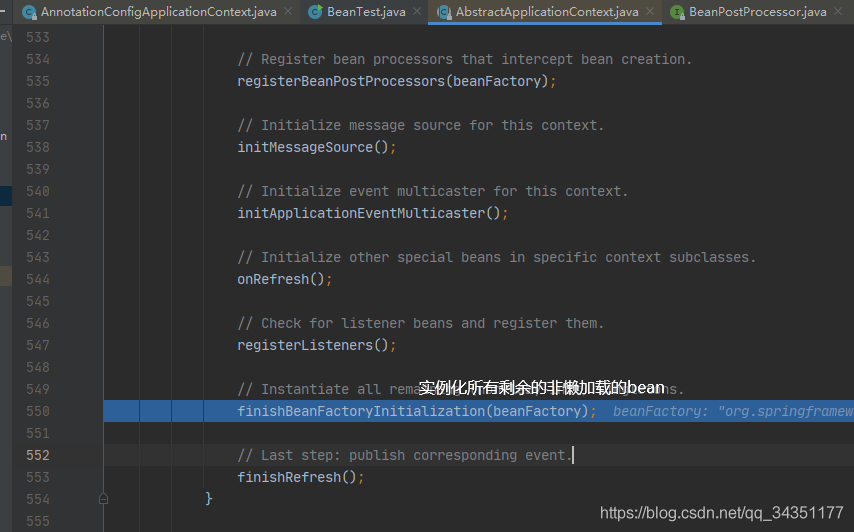Close the AbstractApplicationContext.java tab

pos(649,12)
